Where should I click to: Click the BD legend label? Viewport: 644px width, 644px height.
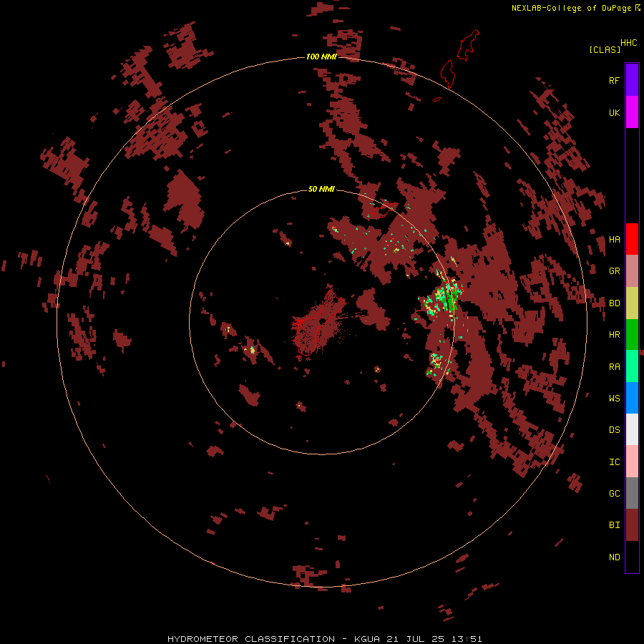pos(614,303)
